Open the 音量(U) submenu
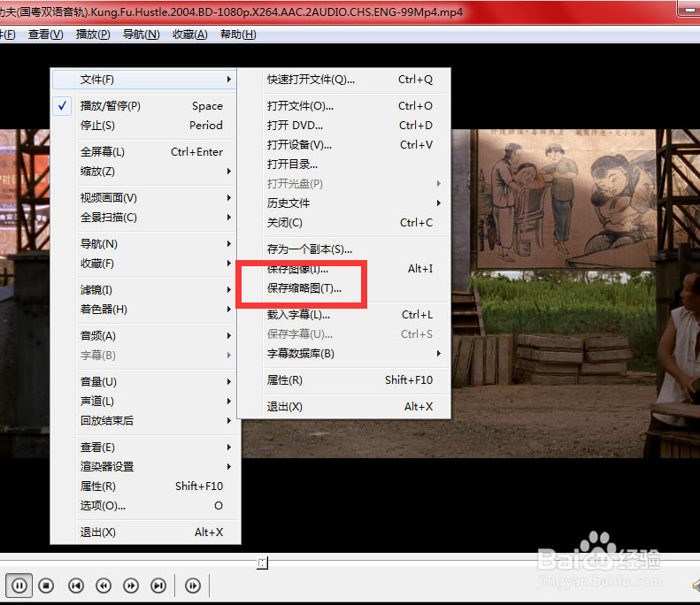This screenshot has height=605, width=700. tap(144, 382)
